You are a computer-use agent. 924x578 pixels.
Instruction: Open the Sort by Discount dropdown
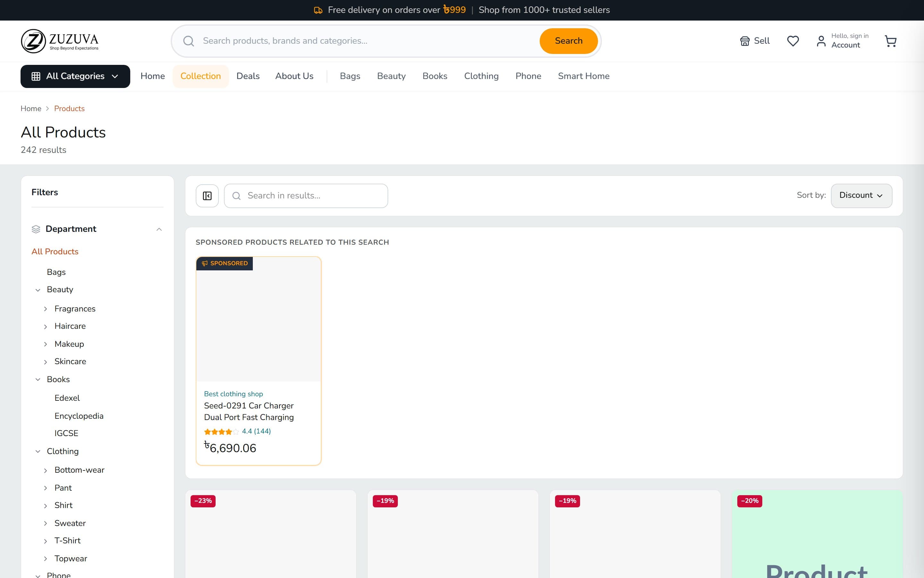[x=861, y=196]
